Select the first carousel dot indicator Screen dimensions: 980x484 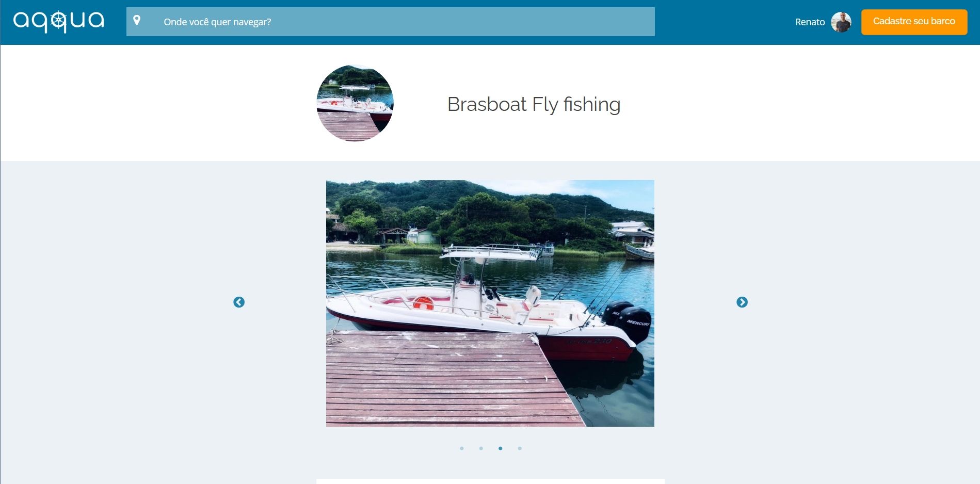pyautogui.click(x=462, y=448)
